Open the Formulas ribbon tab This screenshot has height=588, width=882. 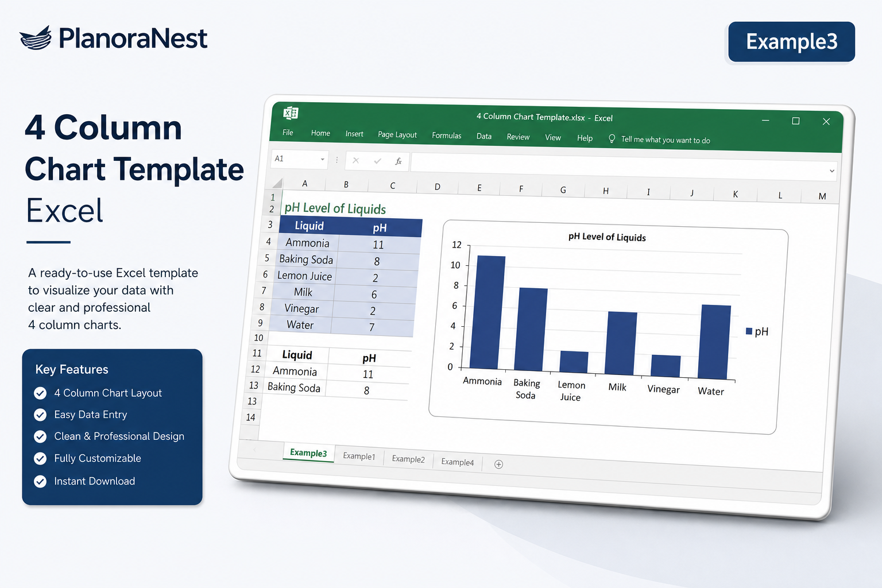[447, 136]
